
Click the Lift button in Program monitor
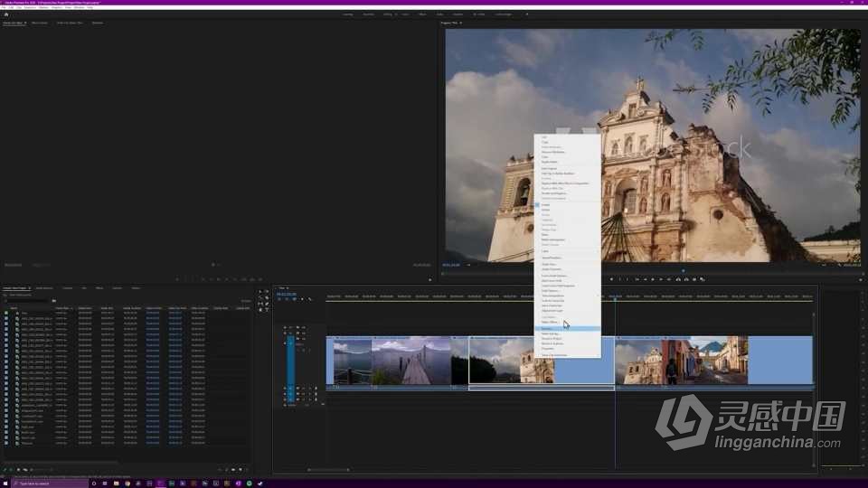678,279
